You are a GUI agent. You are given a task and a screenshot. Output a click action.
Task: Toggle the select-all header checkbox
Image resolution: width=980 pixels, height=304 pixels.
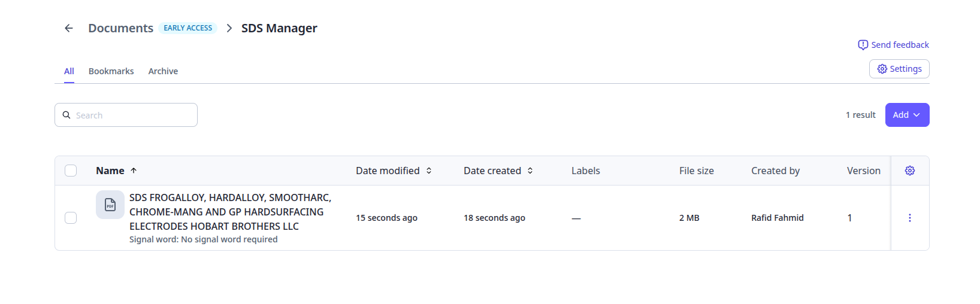(71, 171)
